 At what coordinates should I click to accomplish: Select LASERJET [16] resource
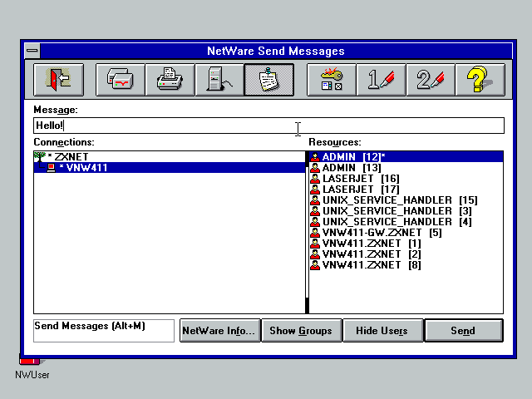(x=406, y=179)
